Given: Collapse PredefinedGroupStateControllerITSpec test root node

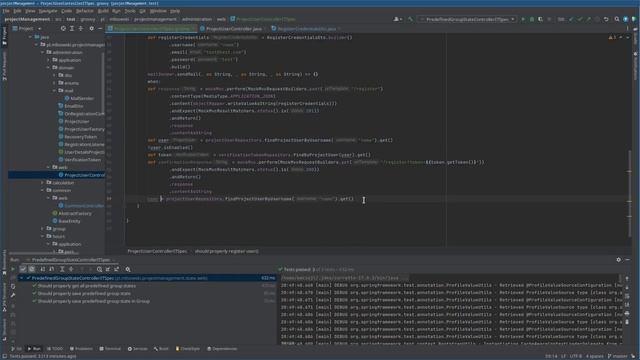Looking at the screenshot, I should coord(21,278).
